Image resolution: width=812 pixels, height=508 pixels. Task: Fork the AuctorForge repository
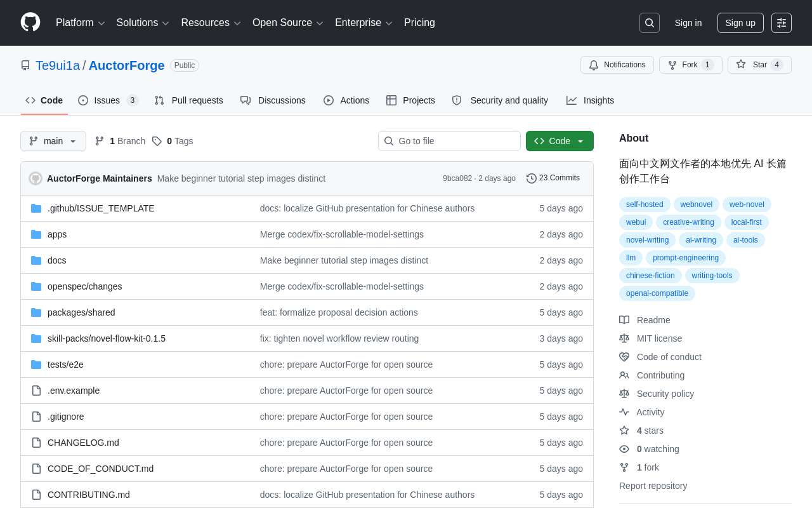(690, 65)
